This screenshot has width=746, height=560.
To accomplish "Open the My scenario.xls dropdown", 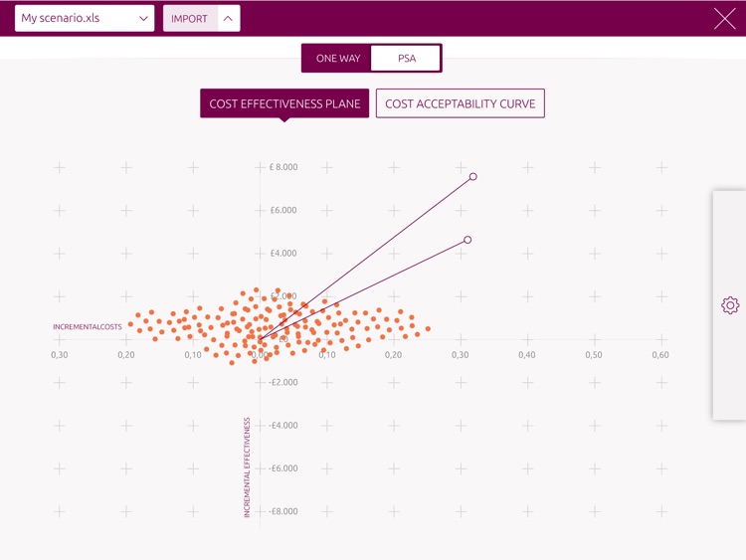I will coord(85,19).
